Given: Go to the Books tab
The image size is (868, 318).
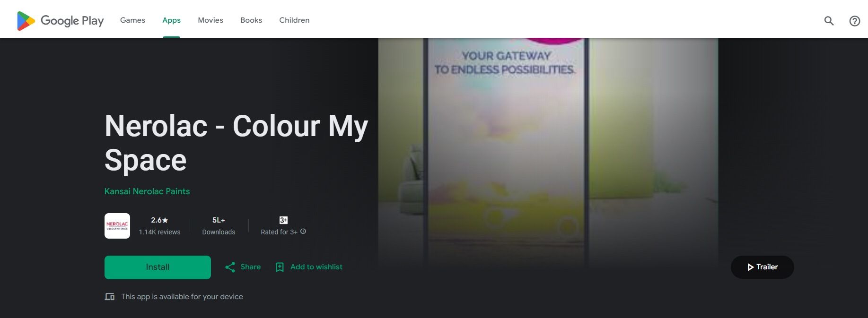Looking at the screenshot, I should (x=251, y=20).
